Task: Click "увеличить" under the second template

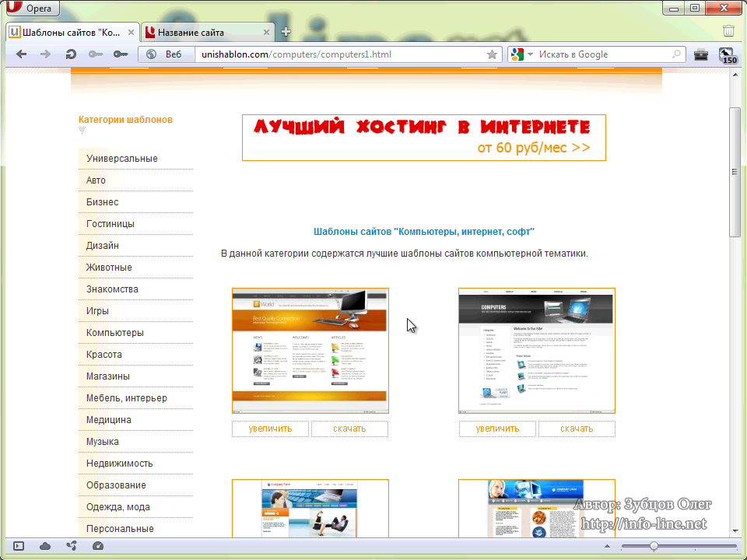Action: pyautogui.click(x=497, y=429)
